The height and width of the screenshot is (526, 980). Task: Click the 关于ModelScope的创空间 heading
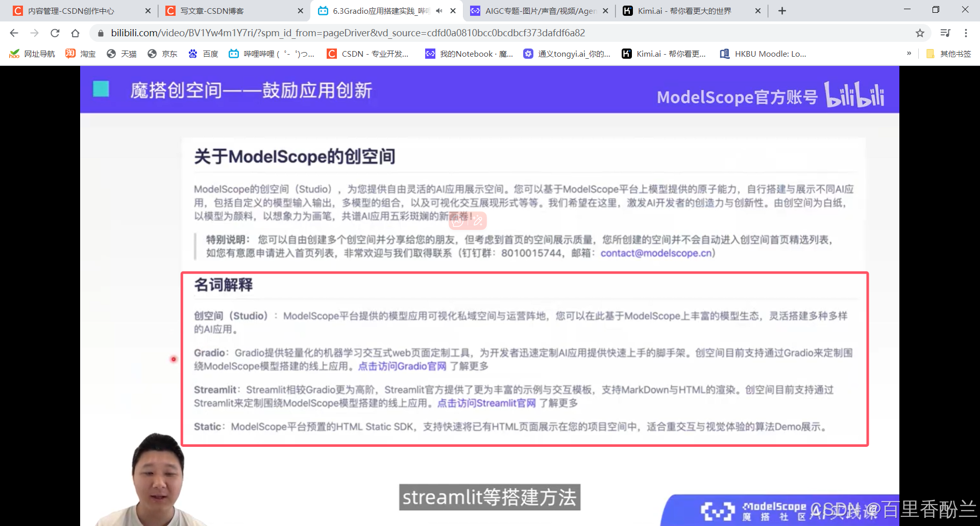click(x=295, y=156)
